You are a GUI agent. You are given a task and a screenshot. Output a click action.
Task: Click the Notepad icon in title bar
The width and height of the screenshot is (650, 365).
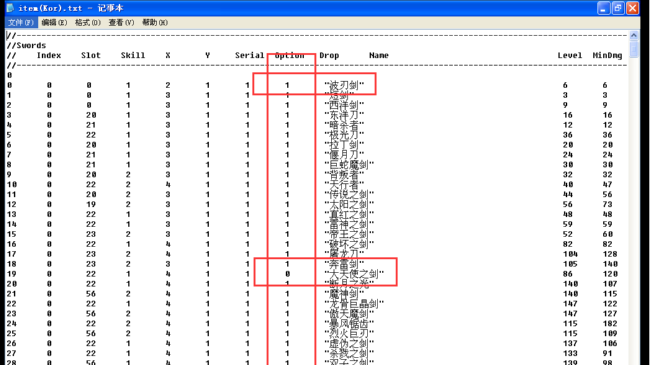coord(11,8)
